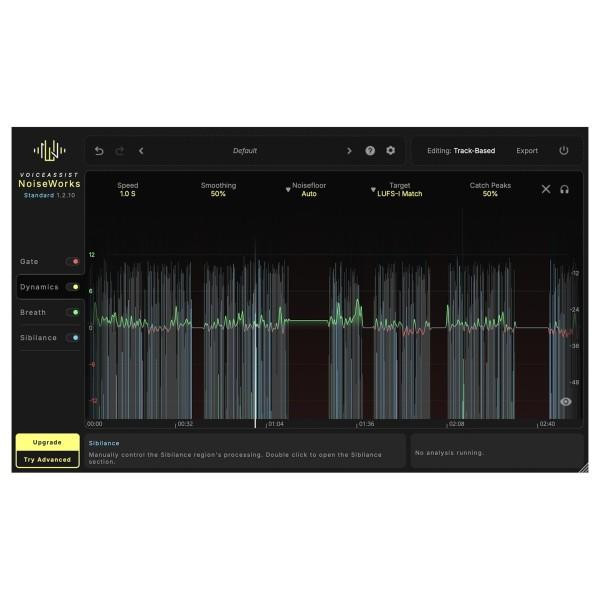Toggle the Dynamics switch

pyautogui.click(x=72, y=287)
